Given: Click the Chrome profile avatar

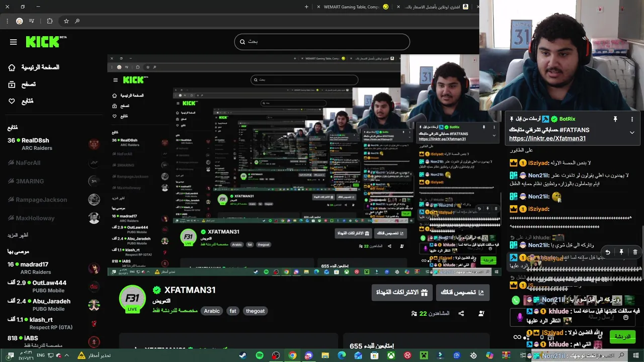Looking at the screenshot, I should click(x=19, y=21).
